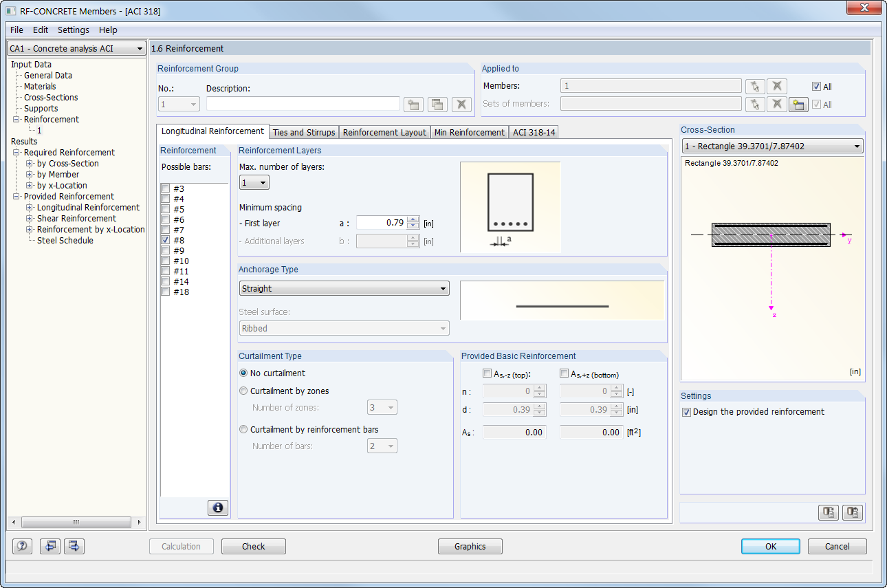Collapse the Reinforcement input tree node

17,120
